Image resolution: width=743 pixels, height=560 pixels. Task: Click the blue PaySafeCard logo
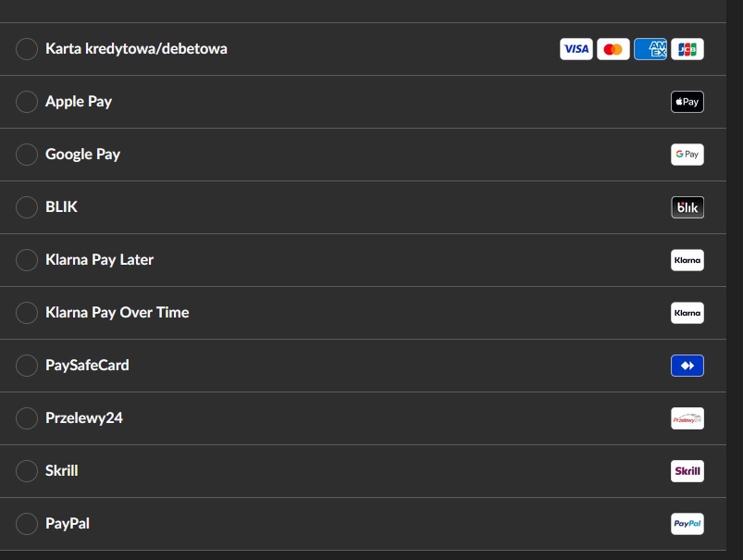pyautogui.click(x=687, y=366)
